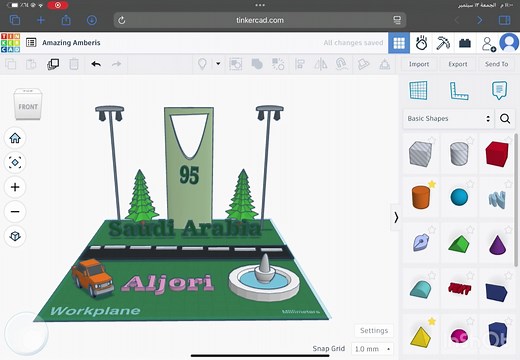Select the Ruler tool
The image size is (520, 360).
[459, 91]
